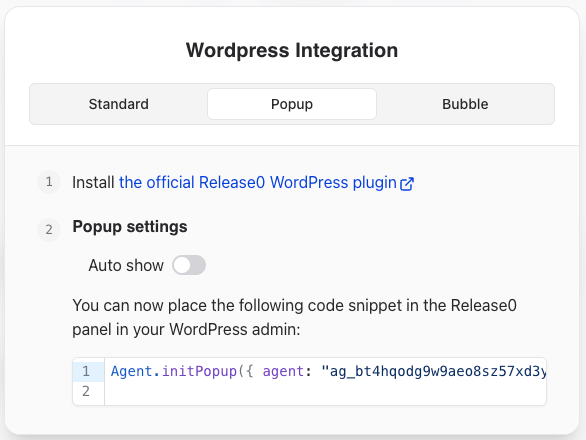
Task: Click line number 2 in the code gutter
Action: pos(86,391)
